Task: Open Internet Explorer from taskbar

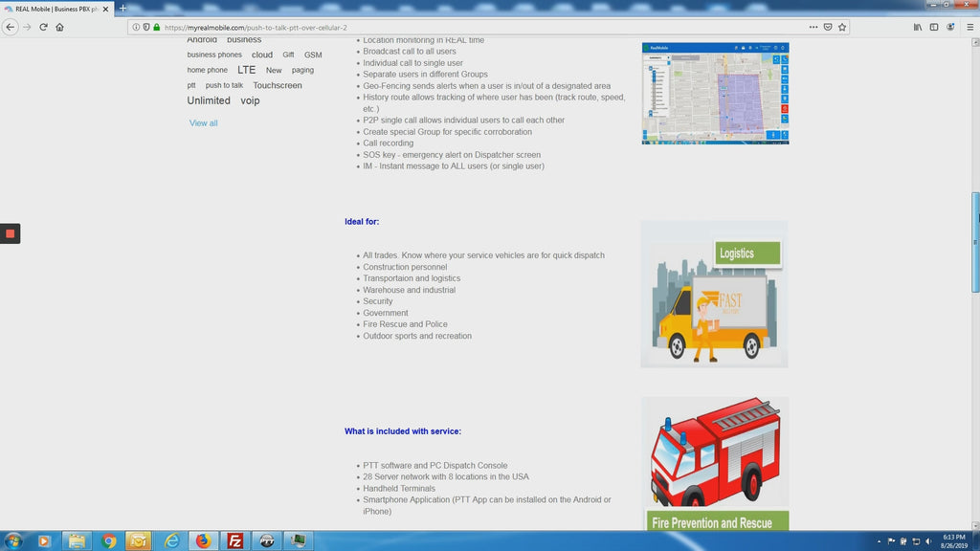Action: pyautogui.click(x=171, y=540)
